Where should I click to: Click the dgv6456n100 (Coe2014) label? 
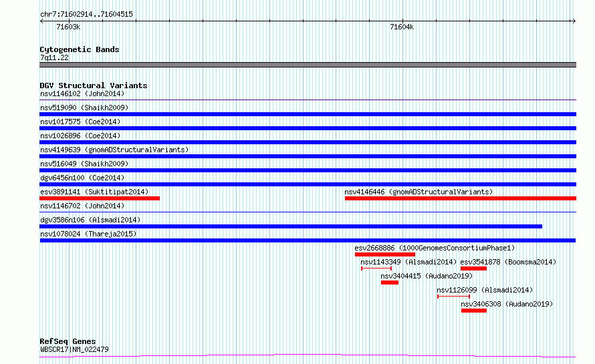pyautogui.click(x=82, y=178)
